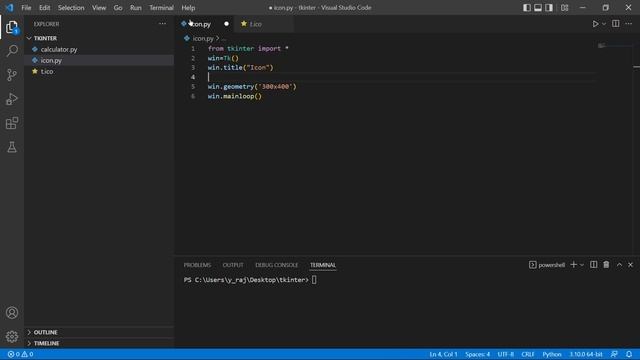Click feedback icon in status bar

[614, 354]
